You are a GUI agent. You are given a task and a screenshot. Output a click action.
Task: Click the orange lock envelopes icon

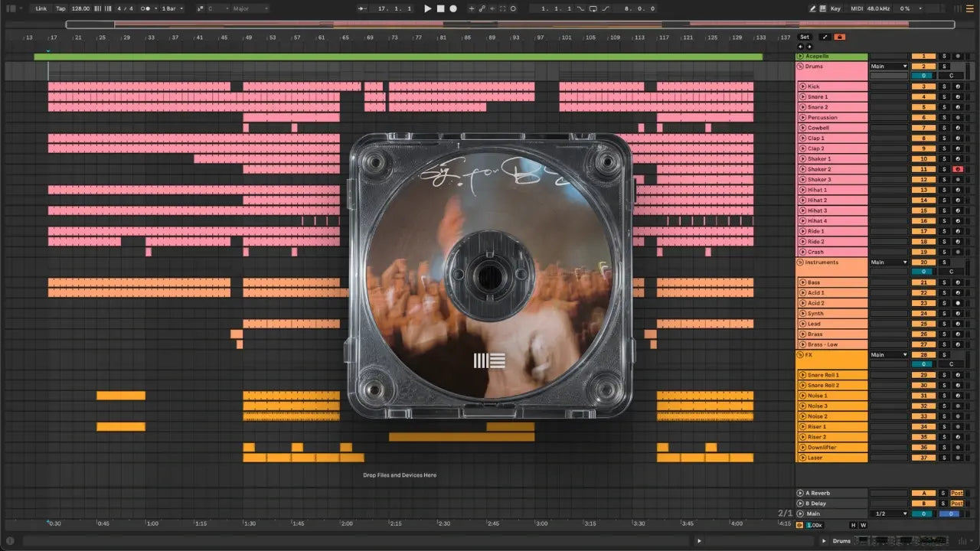pos(840,37)
